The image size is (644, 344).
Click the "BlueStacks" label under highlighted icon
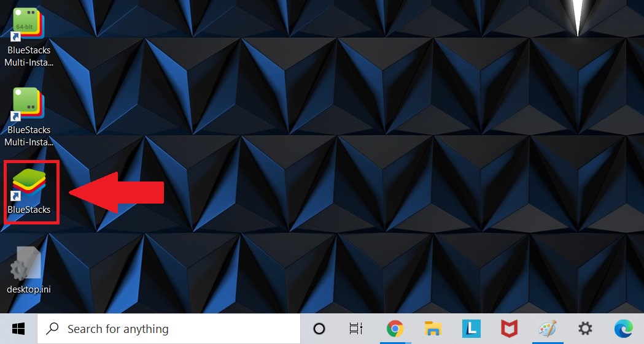(29, 210)
